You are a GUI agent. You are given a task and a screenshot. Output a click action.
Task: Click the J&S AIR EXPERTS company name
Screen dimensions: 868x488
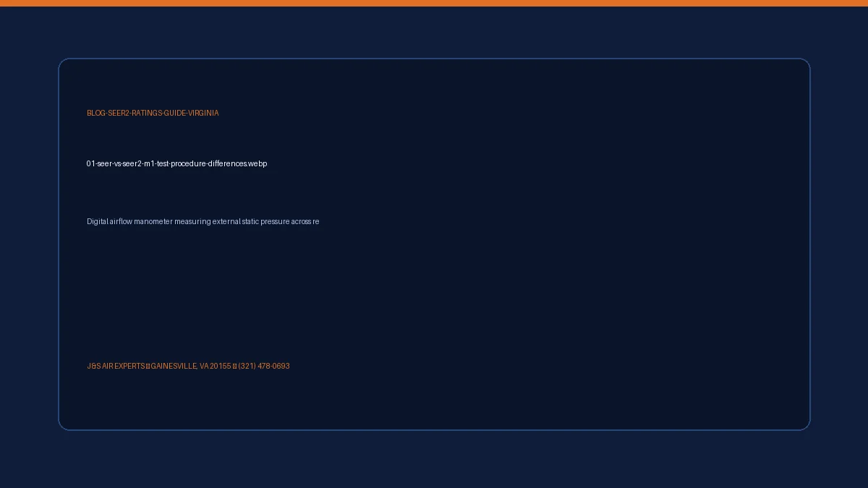coord(116,366)
